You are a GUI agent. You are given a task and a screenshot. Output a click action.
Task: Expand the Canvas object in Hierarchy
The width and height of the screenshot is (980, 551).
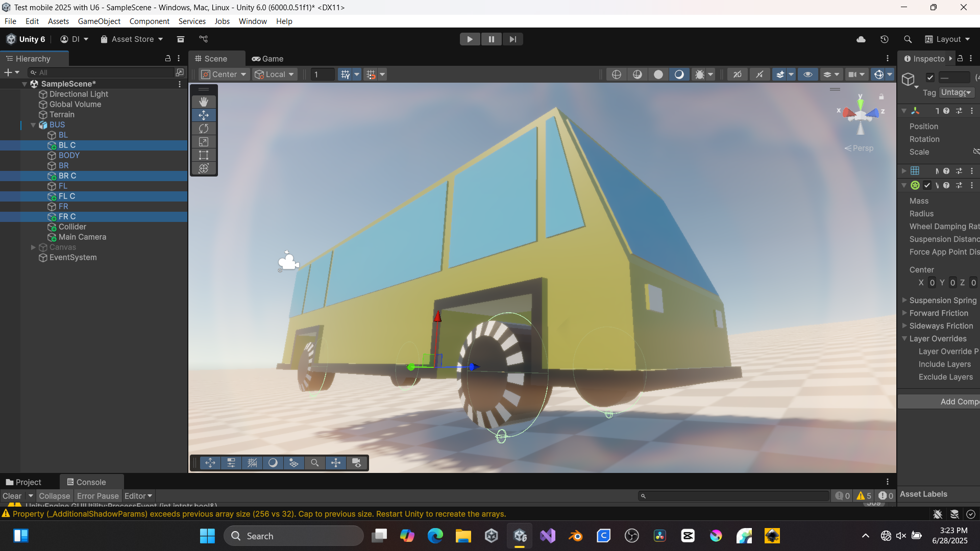click(33, 247)
